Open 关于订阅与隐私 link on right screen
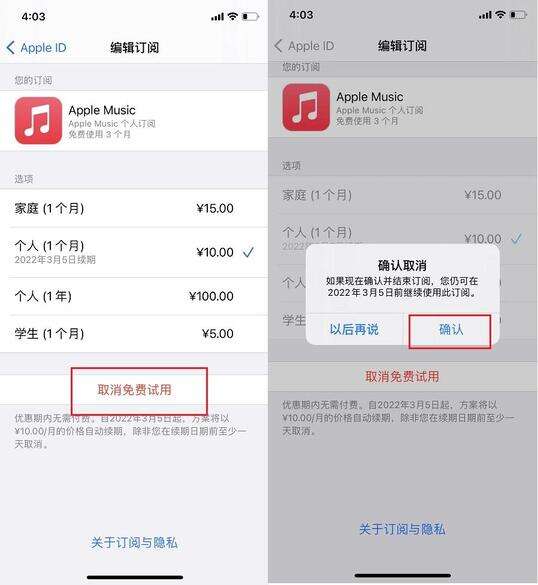The width and height of the screenshot is (538, 585). [x=402, y=529]
